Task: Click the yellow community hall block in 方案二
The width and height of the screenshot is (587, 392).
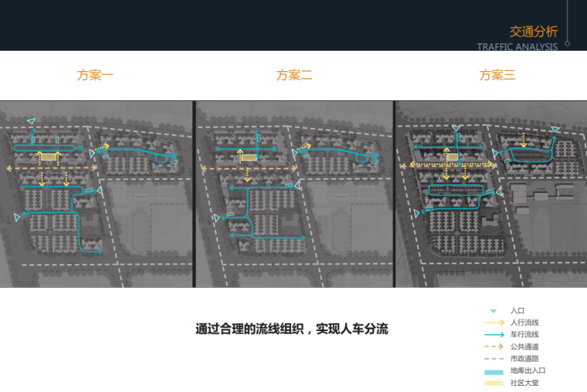Action: (249, 157)
